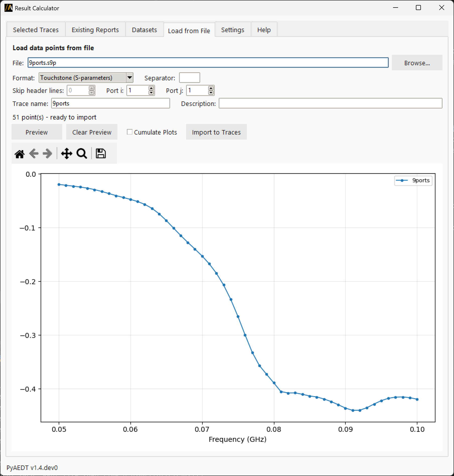454x476 pixels.
Task: Maximize the Result Calculator window
Action: click(418, 8)
